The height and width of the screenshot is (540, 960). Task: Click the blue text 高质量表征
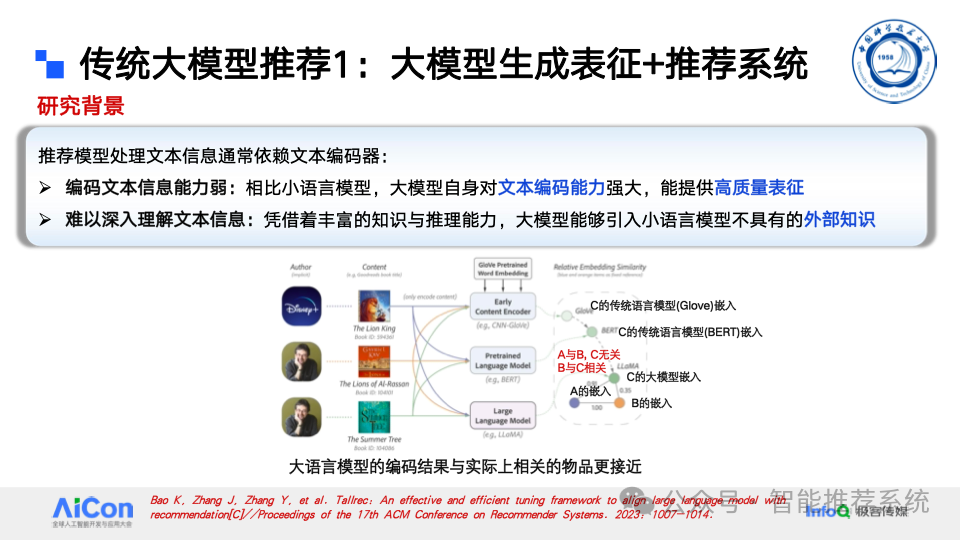pos(759,187)
